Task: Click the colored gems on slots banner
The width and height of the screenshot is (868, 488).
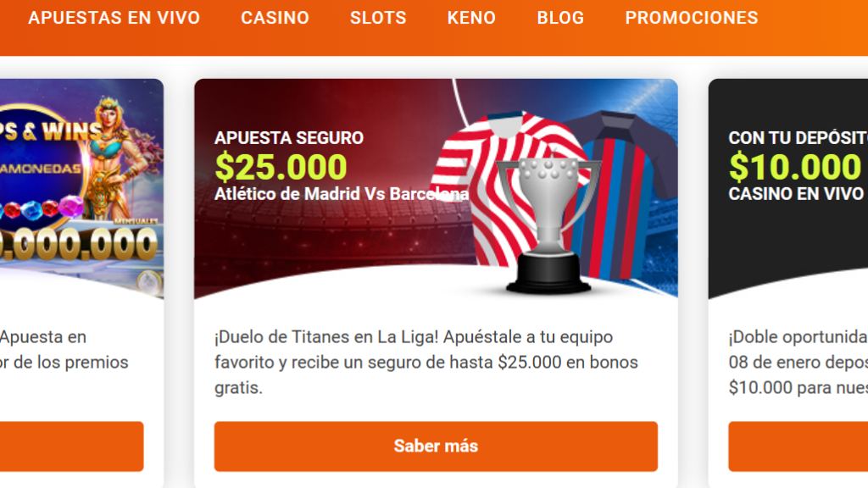Action: point(42,208)
